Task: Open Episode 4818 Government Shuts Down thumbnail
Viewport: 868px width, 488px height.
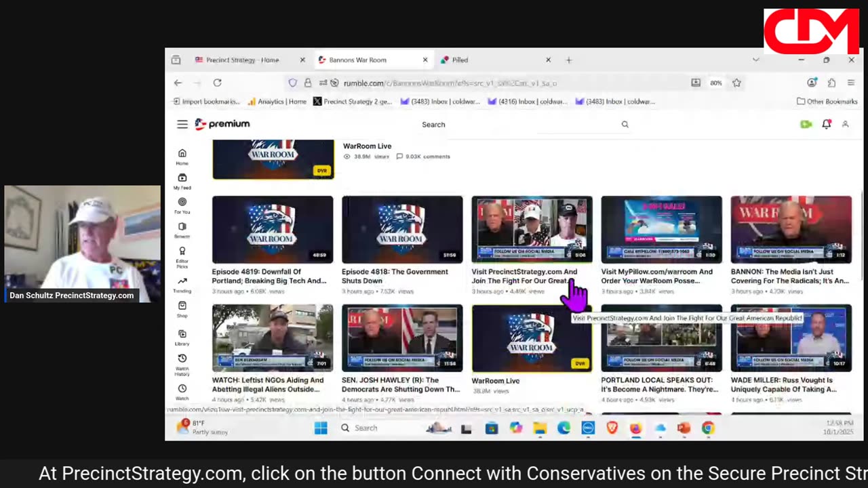Action: tap(402, 229)
